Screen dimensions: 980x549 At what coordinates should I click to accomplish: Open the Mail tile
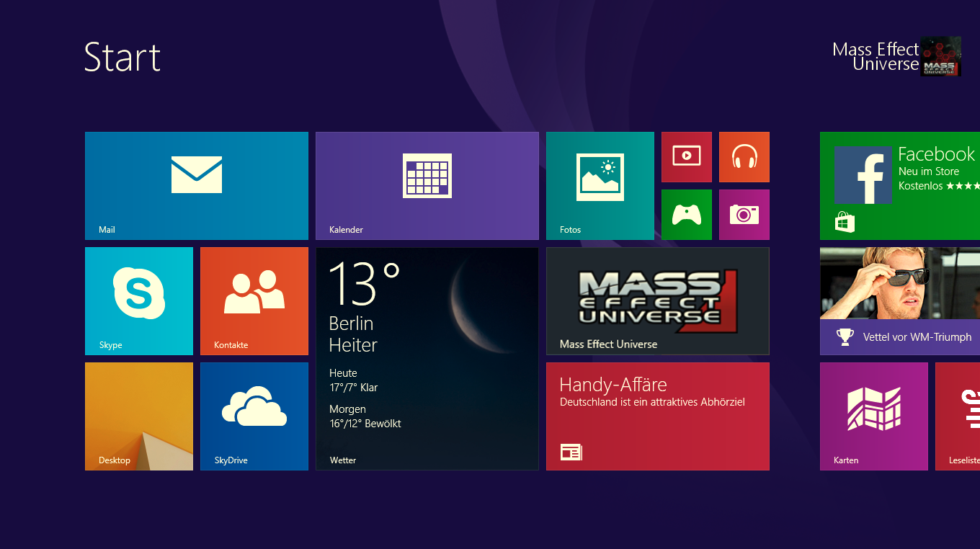coord(196,185)
